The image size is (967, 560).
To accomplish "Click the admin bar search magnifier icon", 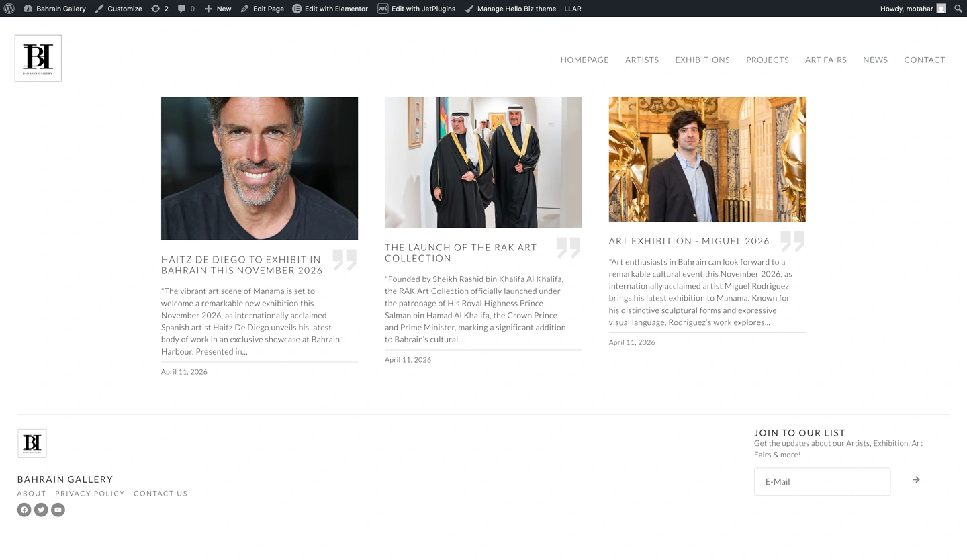I will point(958,9).
